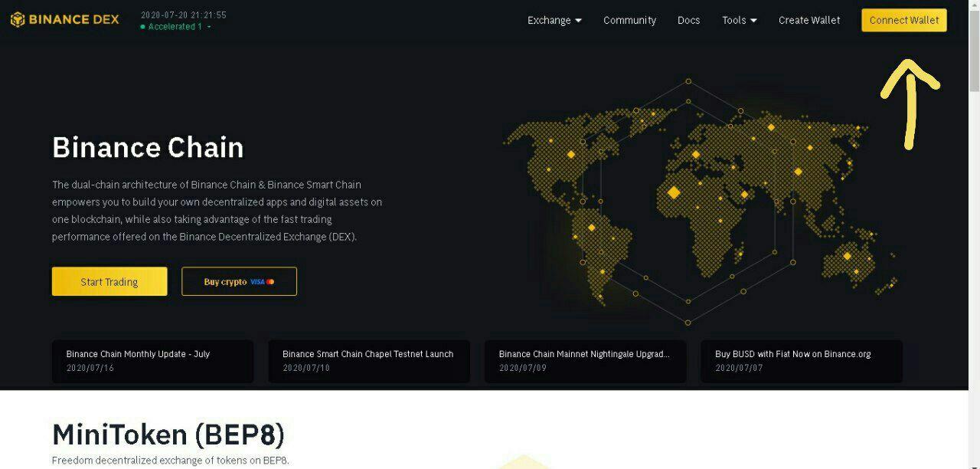Open the Exchange dropdown menu
This screenshot has width=980, height=469.
(554, 21)
